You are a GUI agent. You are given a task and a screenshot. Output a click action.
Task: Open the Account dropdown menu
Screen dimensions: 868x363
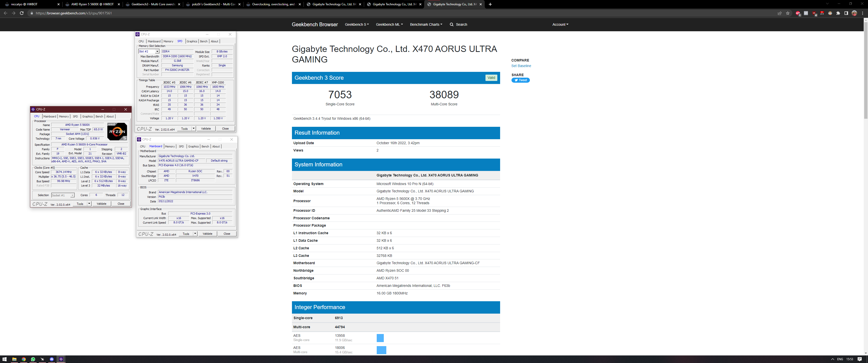tap(560, 25)
